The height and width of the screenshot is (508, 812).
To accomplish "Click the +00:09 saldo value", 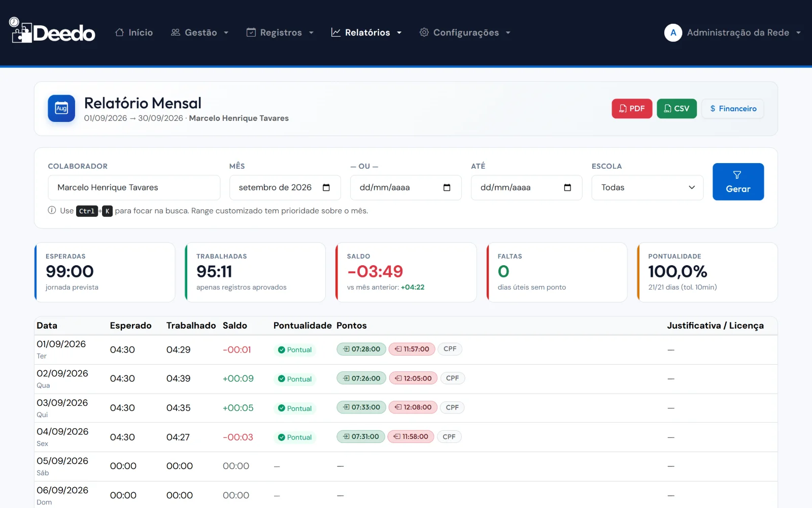I will click(238, 378).
